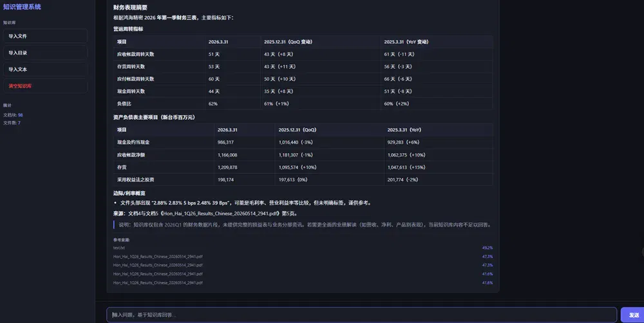Select the 应付帐款周转天数 row label
644x323 pixels.
[135, 78]
